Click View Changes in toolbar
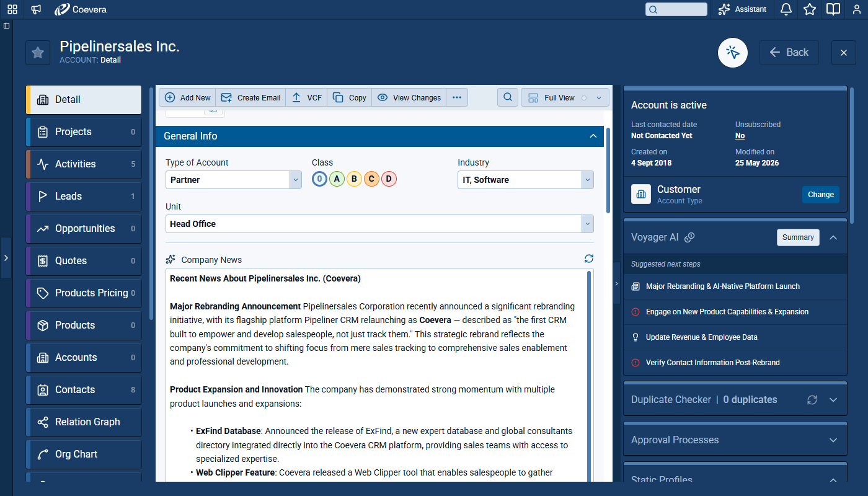Screen dimensions: 868x496 tap(409, 97)
